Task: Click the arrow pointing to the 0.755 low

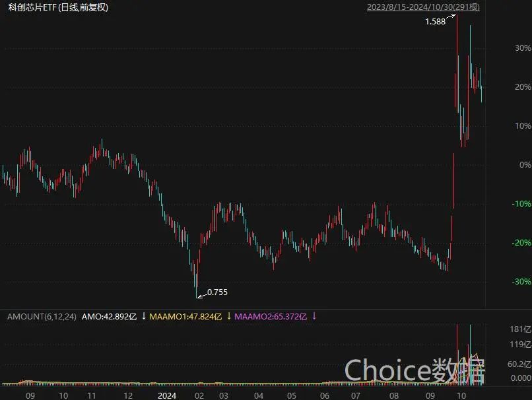Action: (x=201, y=294)
